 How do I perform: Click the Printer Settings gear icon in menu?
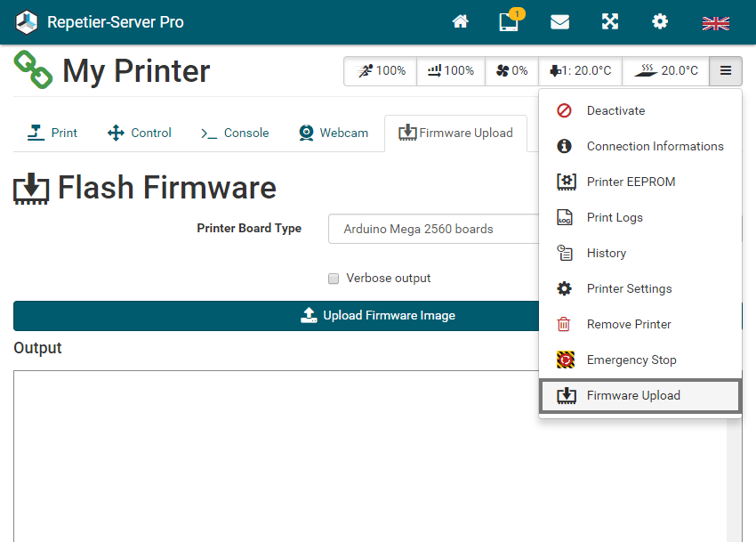(x=564, y=288)
